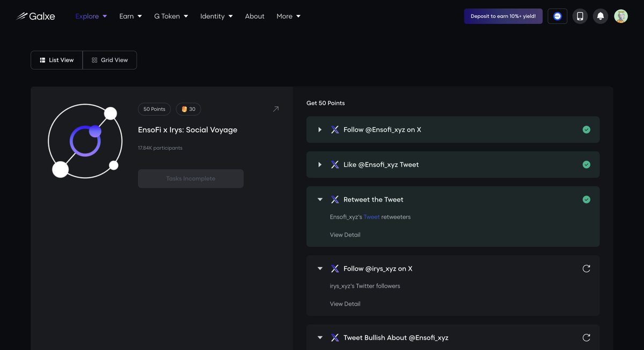Expand the Follow @Ensofi_xyz on X task

click(320, 130)
